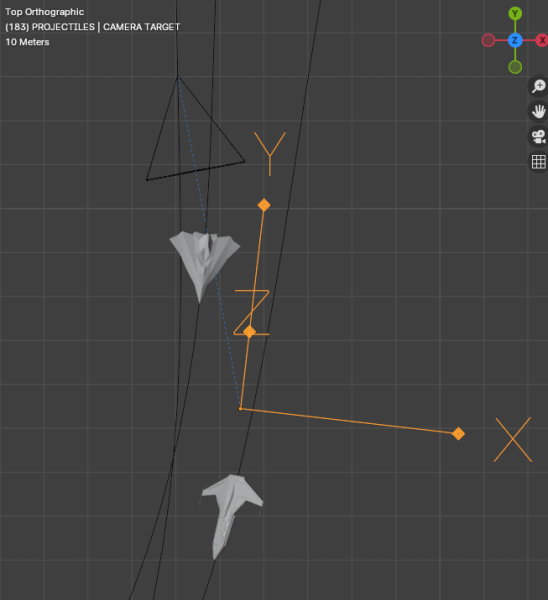Click the green Y axis gizmo ball
The height and width of the screenshot is (600, 548).
(x=515, y=14)
